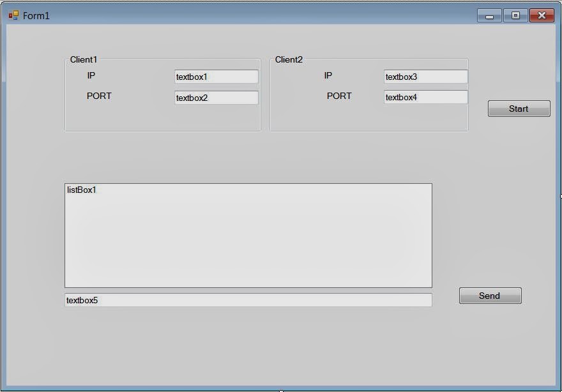
Task: Minimize the Form1 window
Action: point(489,16)
